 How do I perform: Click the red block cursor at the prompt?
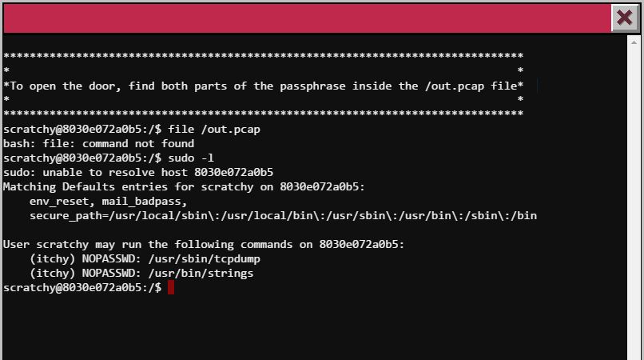[171, 287]
